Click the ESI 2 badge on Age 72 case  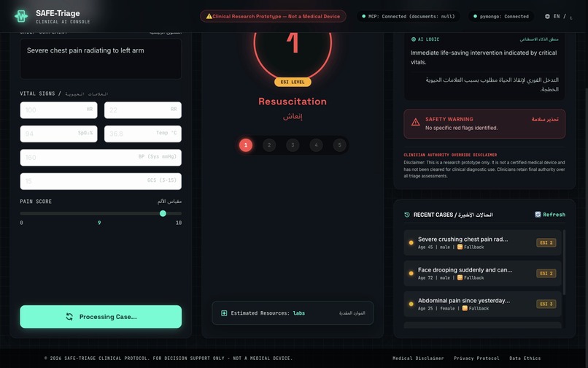pyautogui.click(x=546, y=273)
